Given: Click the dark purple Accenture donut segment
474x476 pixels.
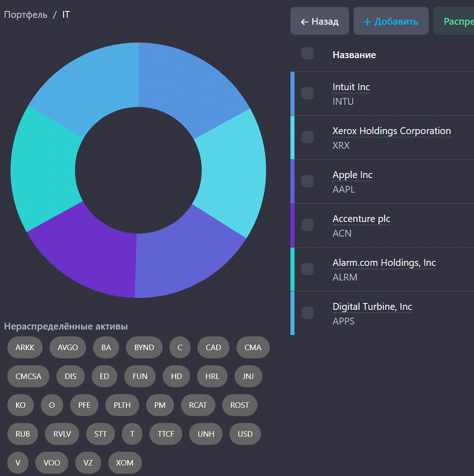Looking at the screenshot, I should tap(91, 252).
